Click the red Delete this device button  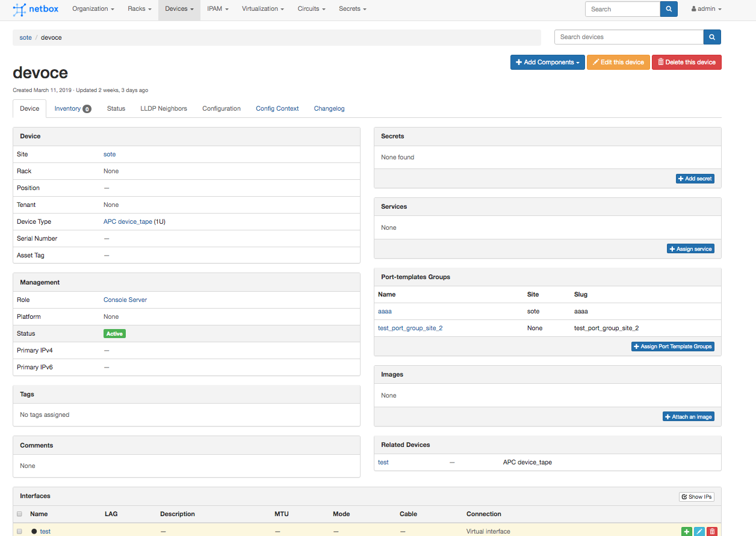pyautogui.click(x=686, y=63)
